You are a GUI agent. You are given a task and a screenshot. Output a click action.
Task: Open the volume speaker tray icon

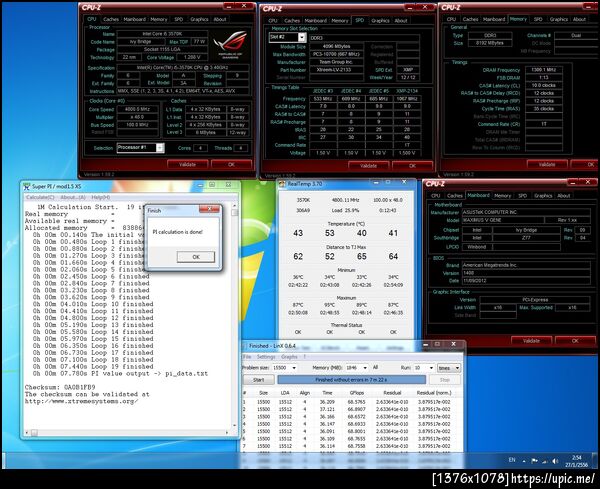[x=555, y=461]
